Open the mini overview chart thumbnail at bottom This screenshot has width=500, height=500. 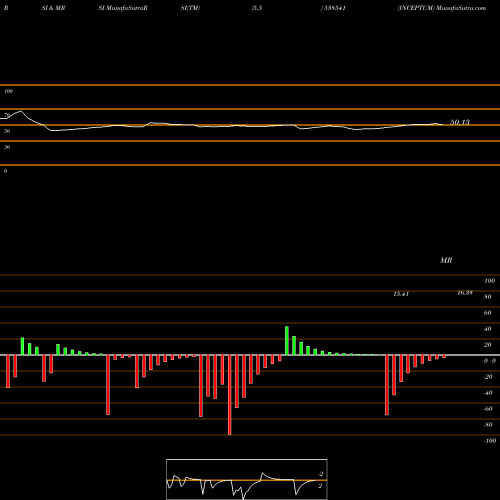click(247, 479)
